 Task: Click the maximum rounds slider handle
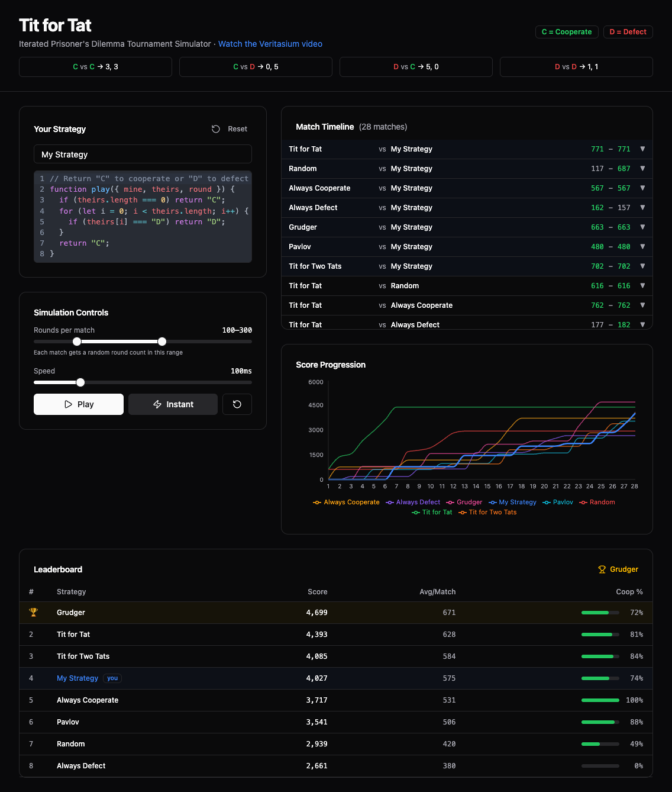coord(162,342)
